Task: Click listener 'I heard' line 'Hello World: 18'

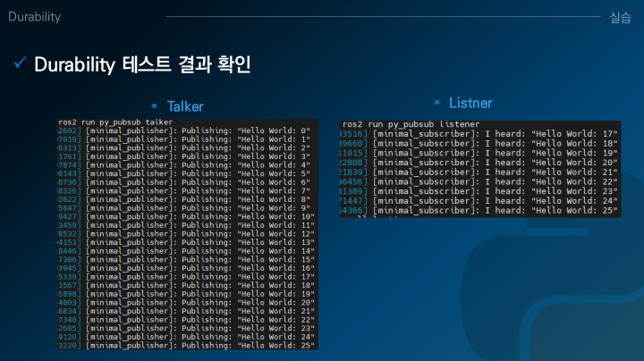Action: coord(479,144)
